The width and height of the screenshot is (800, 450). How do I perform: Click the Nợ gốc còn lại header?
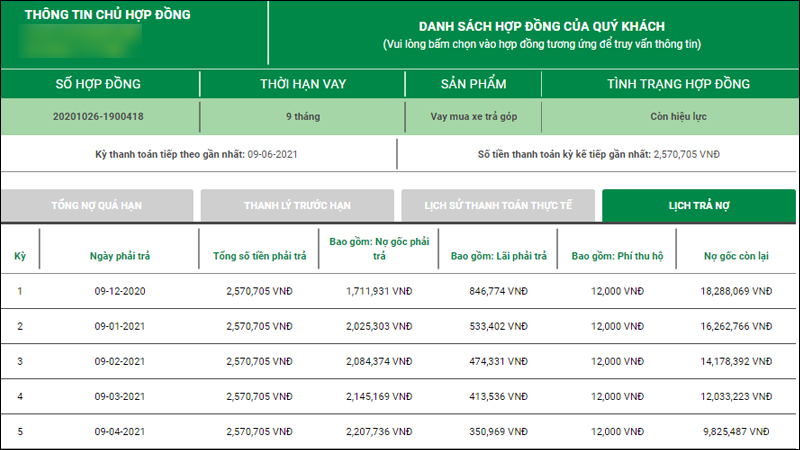pyautogui.click(x=734, y=256)
